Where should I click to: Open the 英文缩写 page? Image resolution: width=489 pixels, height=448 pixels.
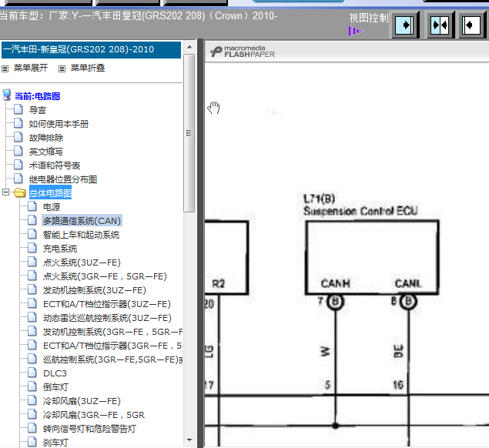click(x=46, y=152)
